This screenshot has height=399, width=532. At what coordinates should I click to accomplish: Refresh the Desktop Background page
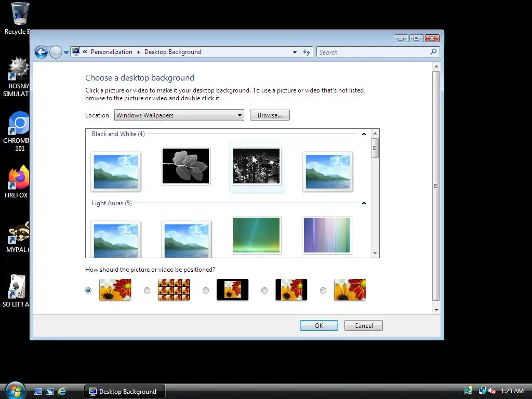[307, 52]
